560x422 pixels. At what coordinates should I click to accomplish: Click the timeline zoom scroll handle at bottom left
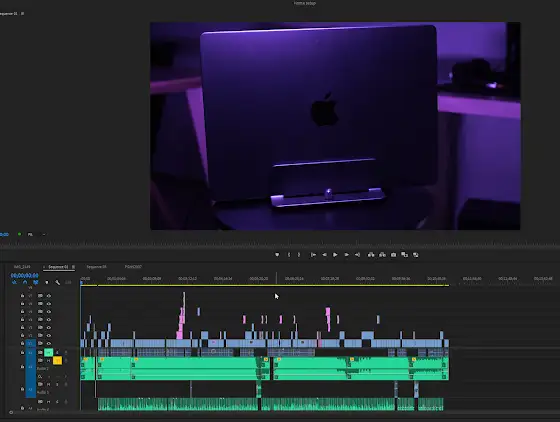[x=11, y=412]
